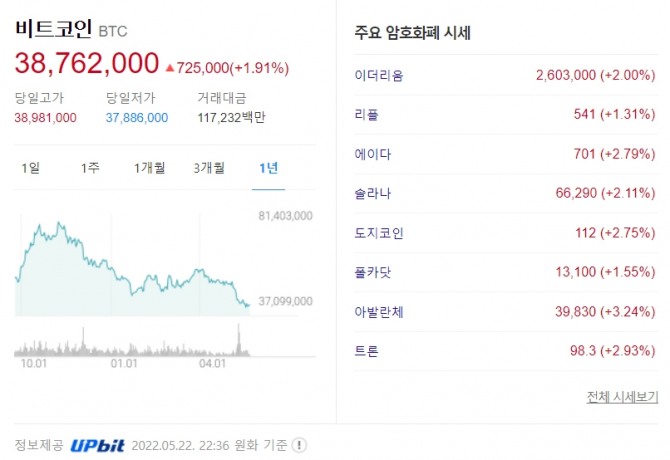The height and width of the screenshot is (460, 670).
Task: Click the Bitcoin one-year price chart
Action: (130, 262)
